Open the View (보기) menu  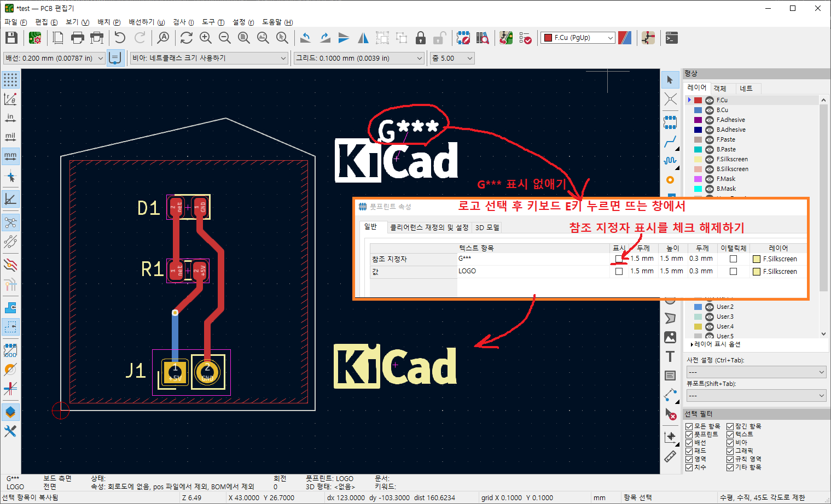pos(77,22)
